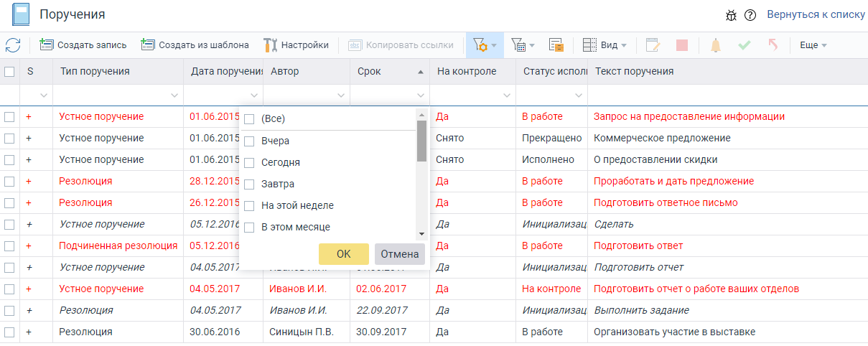Click the funnel with table icon
The height and width of the screenshot is (346, 868).
(x=519, y=45)
